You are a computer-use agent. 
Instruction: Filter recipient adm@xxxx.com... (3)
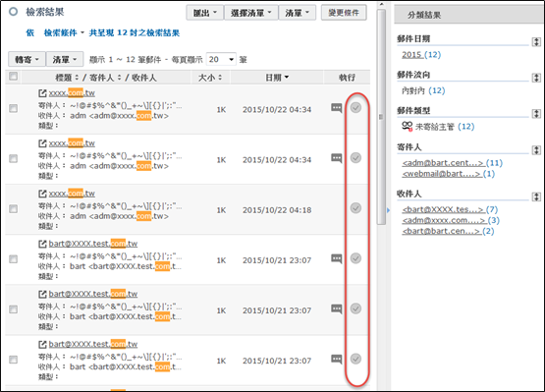[451, 220]
